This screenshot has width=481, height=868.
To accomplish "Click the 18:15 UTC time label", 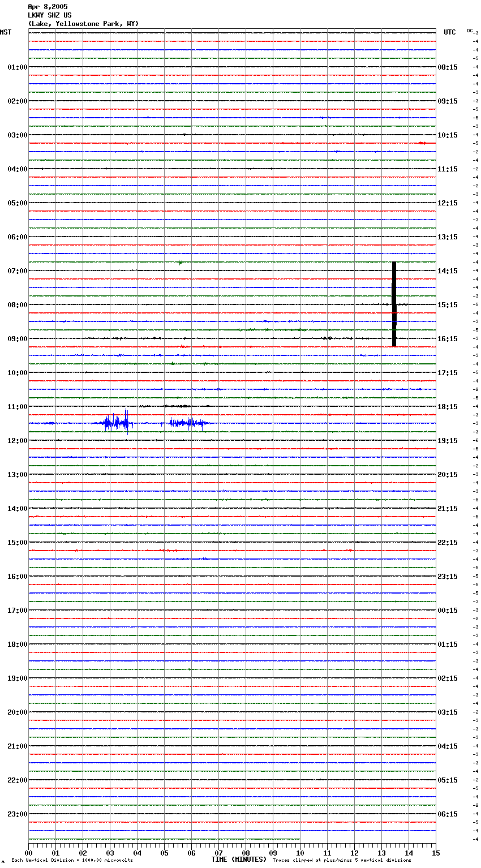I will (448, 407).
